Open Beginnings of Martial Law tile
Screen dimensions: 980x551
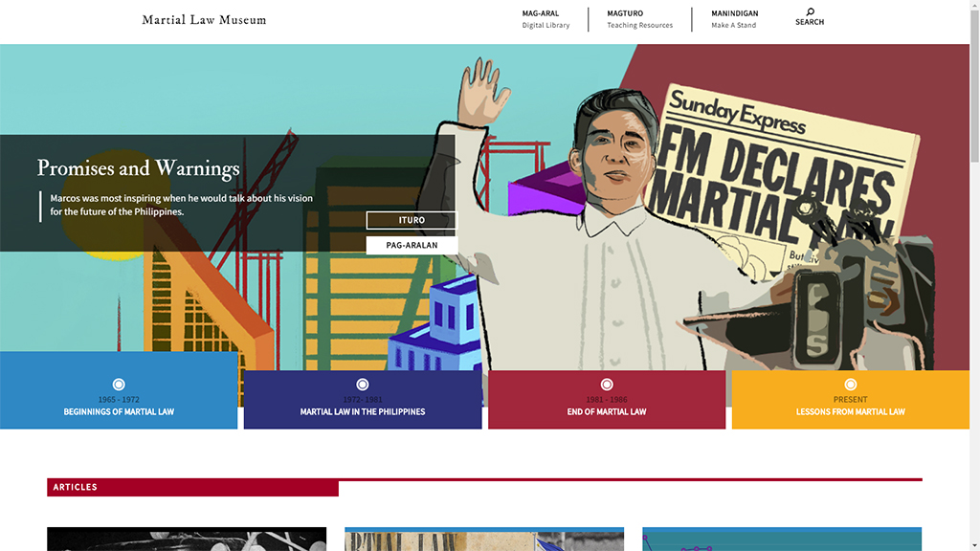point(119,390)
